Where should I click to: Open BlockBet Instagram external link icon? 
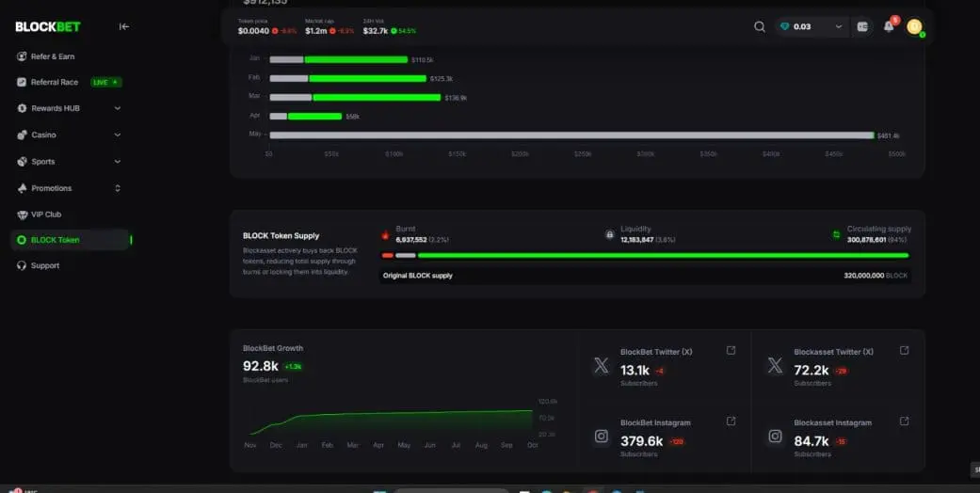click(731, 421)
